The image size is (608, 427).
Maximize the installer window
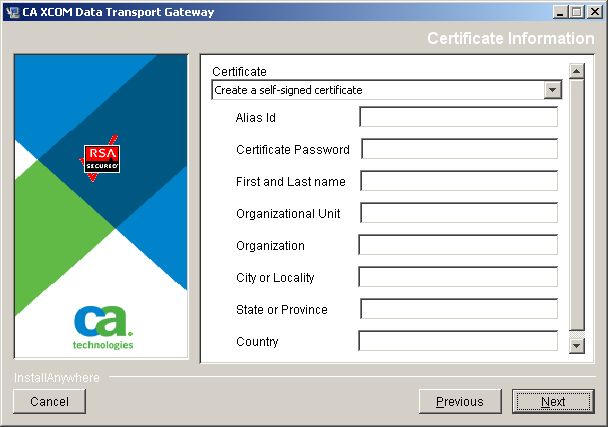577,12
